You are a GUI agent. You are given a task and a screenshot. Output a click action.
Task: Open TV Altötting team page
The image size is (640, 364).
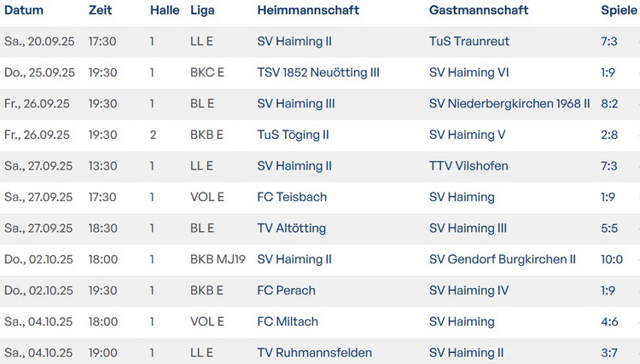click(290, 228)
